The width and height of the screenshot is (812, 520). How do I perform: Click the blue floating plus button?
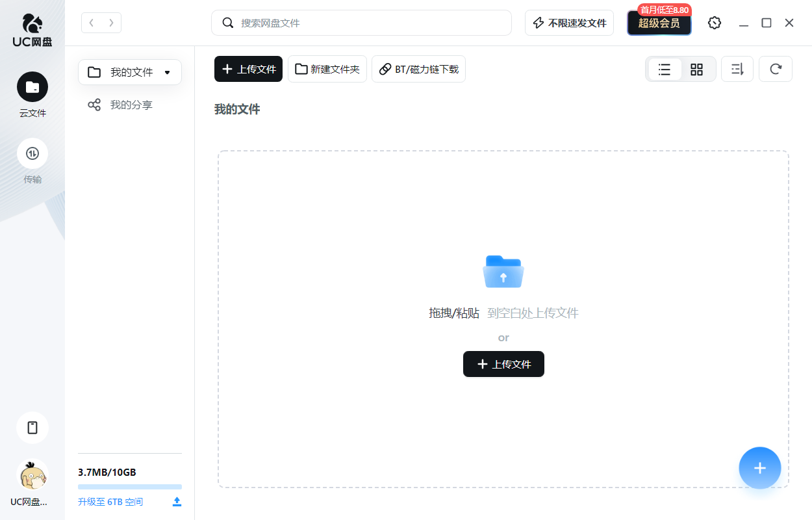(759, 468)
